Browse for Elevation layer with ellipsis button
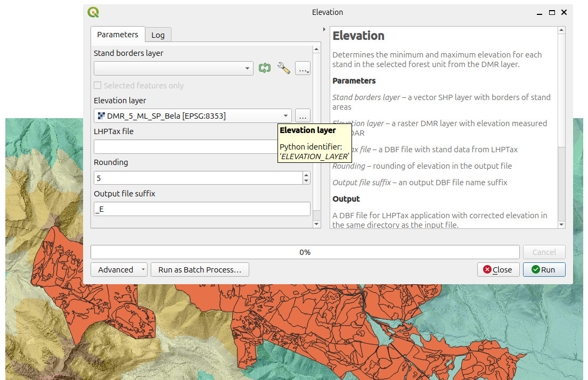588x380 pixels. (303, 115)
